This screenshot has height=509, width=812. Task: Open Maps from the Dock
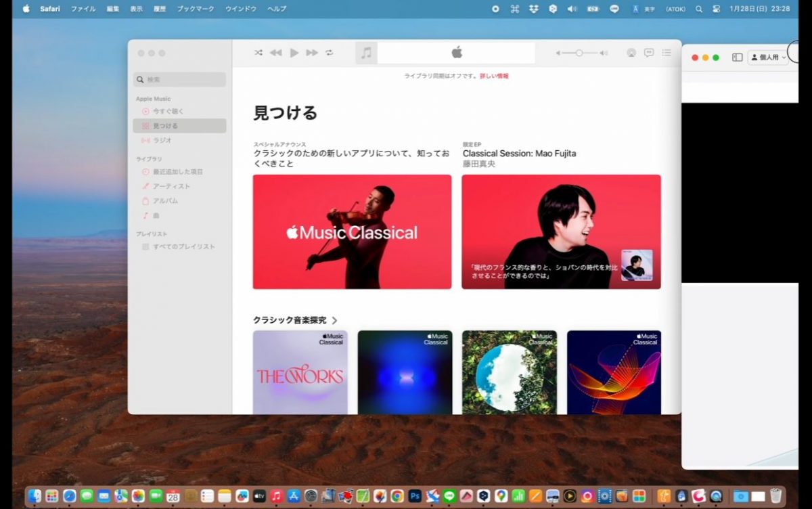tap(121, 496)
